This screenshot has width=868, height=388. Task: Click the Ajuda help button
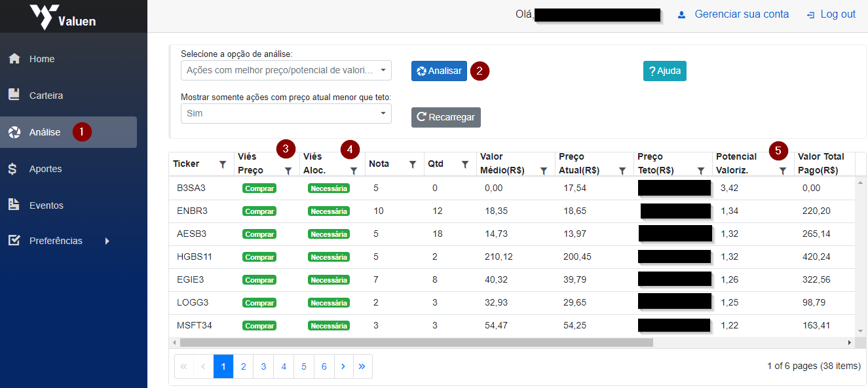tap(664, 71)
